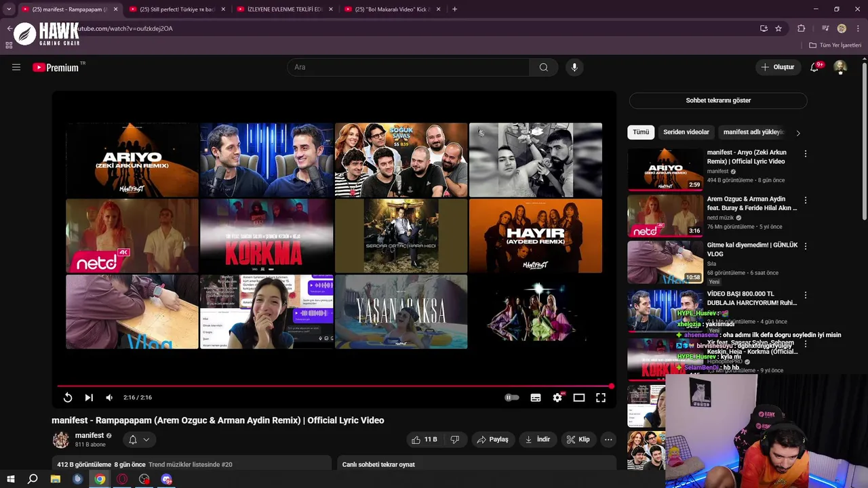Open File Explorer from taskbar
This screenshot has width=868, height=488.
coord(56,479)
